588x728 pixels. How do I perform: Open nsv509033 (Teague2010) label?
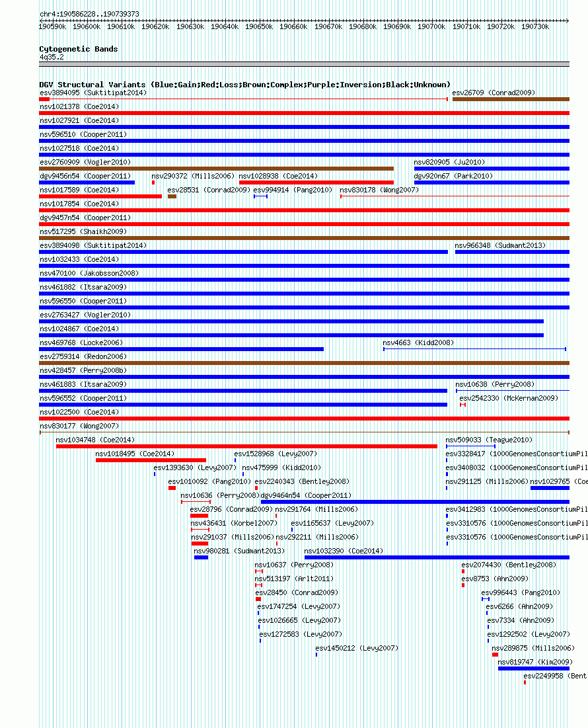coord(489,441)
